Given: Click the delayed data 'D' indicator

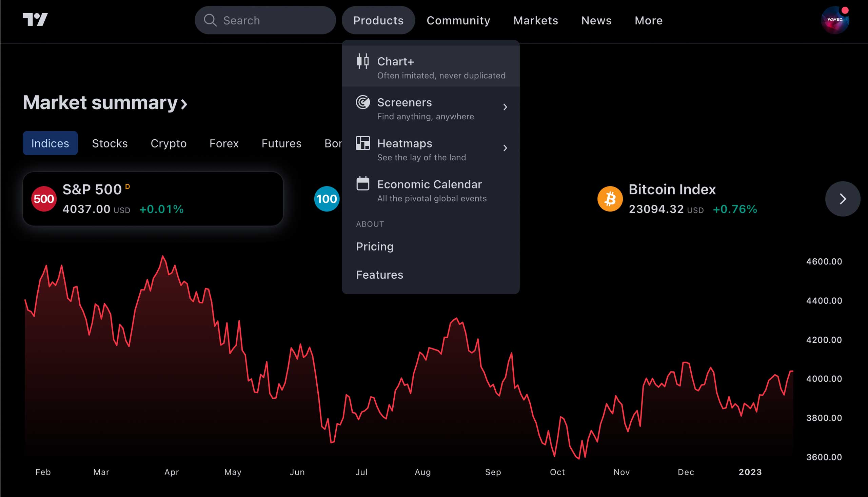Looking at the screenshot, I should [127, 186].
